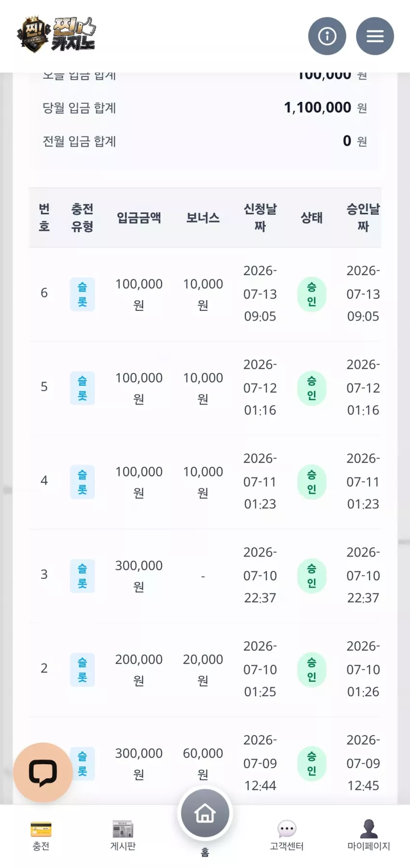Click the 보너스 column header
Screen dimensions: 410x868
point(203,218)
